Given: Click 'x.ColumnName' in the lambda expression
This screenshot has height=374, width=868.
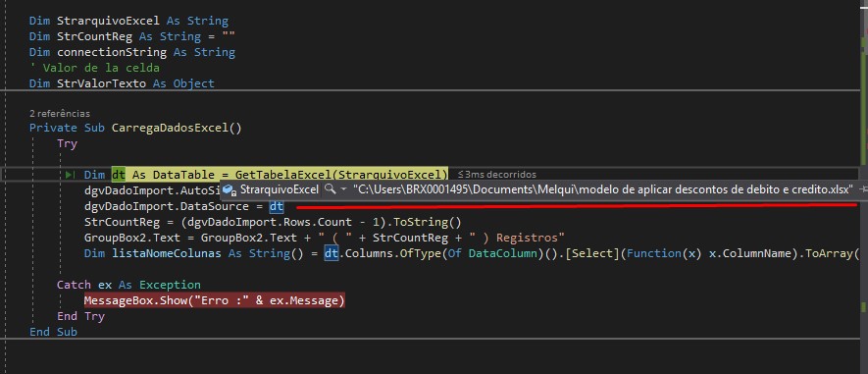Looking at the screenshot, I should [750, 254].
